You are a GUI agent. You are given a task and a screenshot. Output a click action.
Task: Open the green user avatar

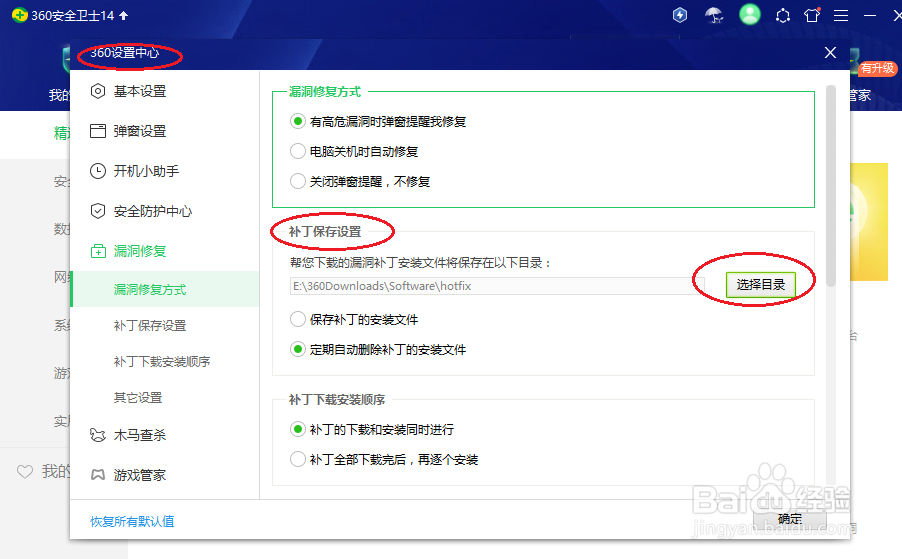tap(750, 14)
